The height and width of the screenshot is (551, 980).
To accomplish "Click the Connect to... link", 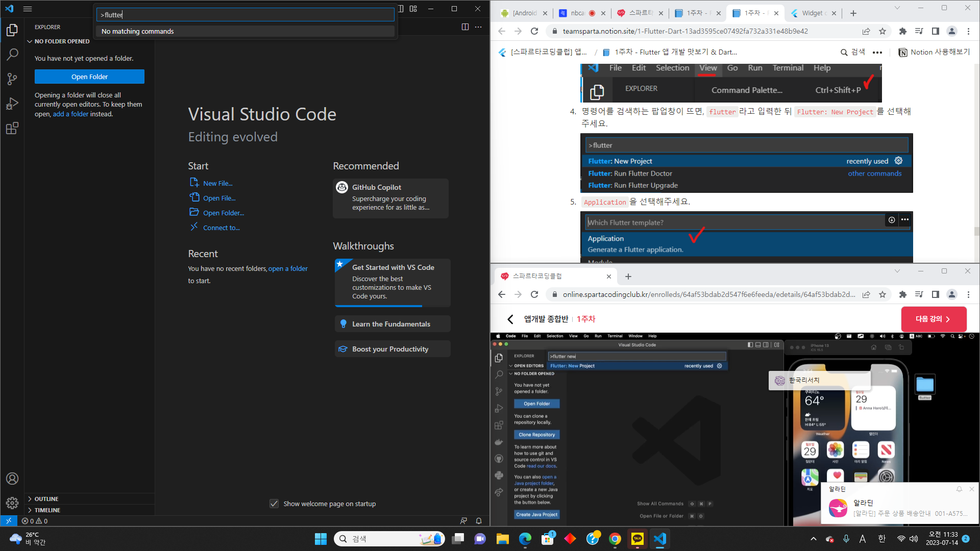I will (222, 228).
